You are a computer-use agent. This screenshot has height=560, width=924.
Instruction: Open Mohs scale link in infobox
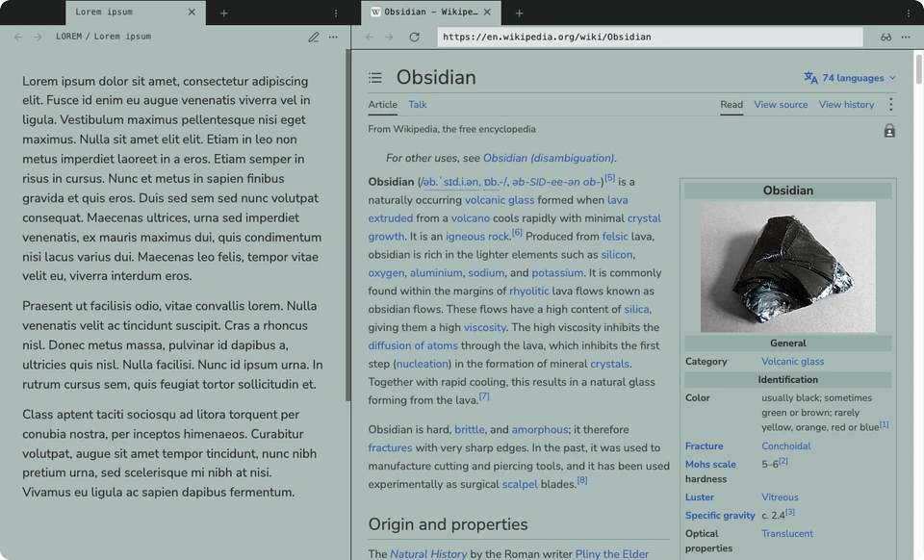point(710,465)
